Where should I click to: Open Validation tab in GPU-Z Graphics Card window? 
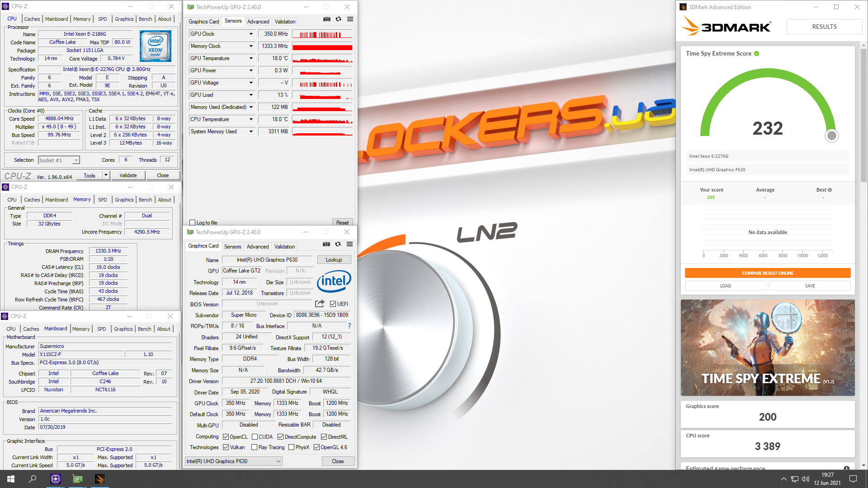tap(284, 247)
